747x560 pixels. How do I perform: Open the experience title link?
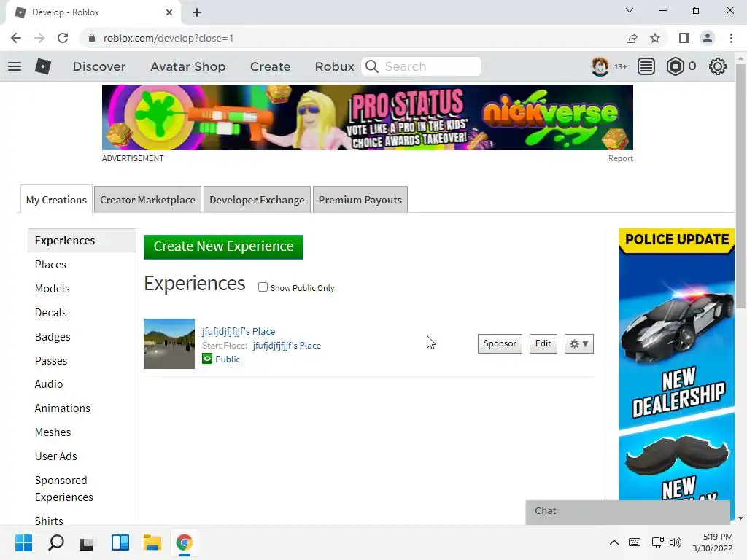click(239, 332)
